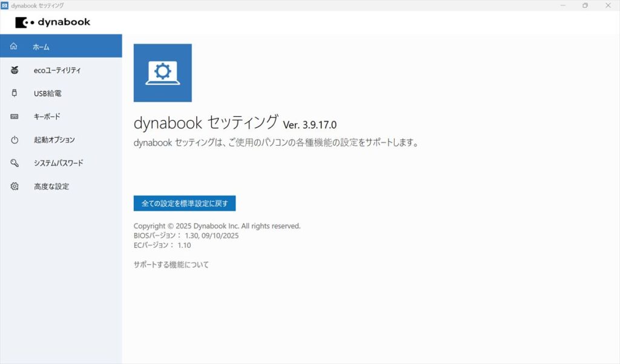Select the USB給電 menu item
Image resolution: width=620 pixels, height=364 pixels.
pos(47,93)
